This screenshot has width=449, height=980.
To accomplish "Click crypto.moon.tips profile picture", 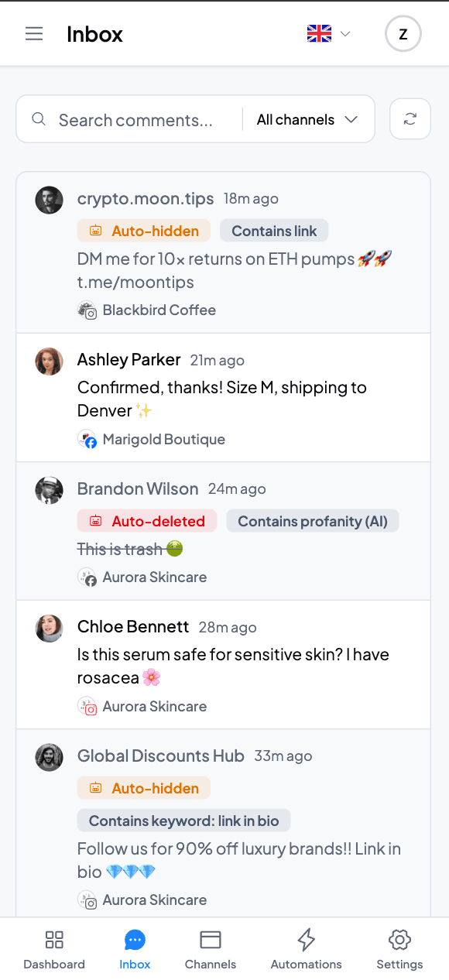I will pos(49,200).
